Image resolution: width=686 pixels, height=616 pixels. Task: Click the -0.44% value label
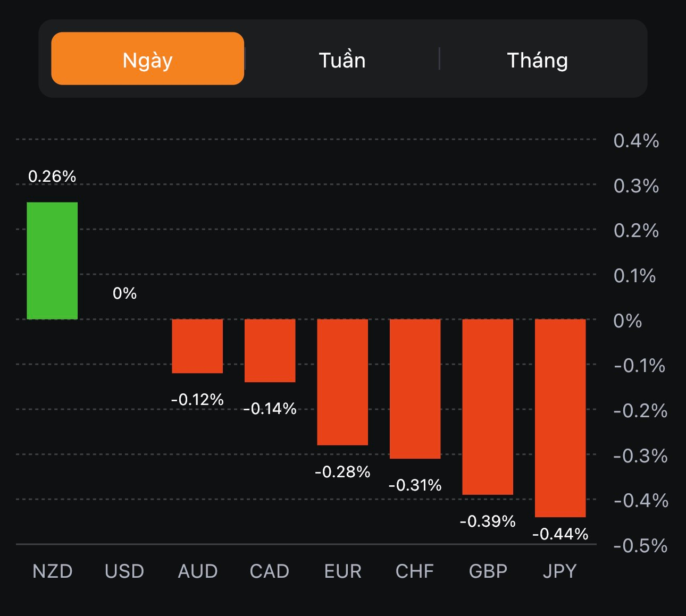pyautogui.click(x=560, y=534)
